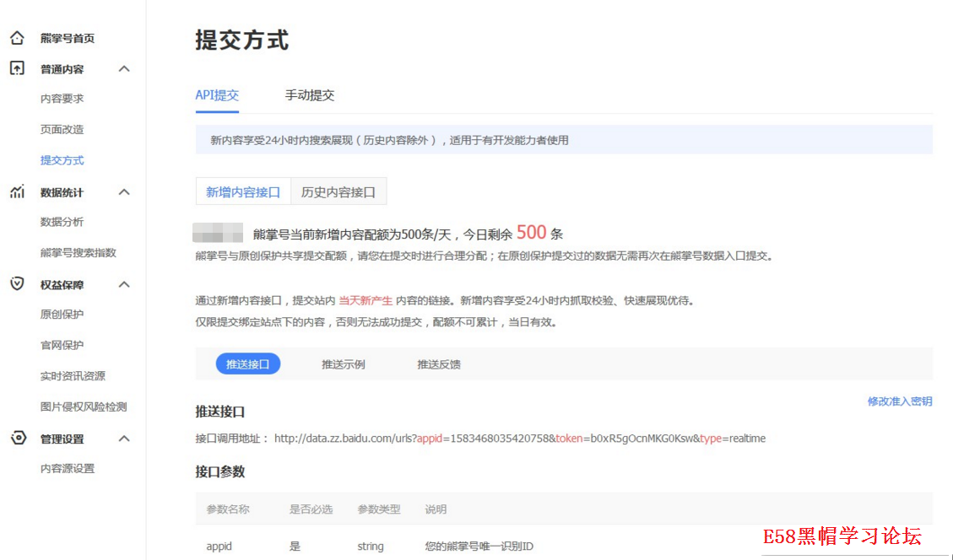Collapse the 数据统计 section chevron
Image resolution: width=953 pixels, height=560 pixels.
[124, 192]
